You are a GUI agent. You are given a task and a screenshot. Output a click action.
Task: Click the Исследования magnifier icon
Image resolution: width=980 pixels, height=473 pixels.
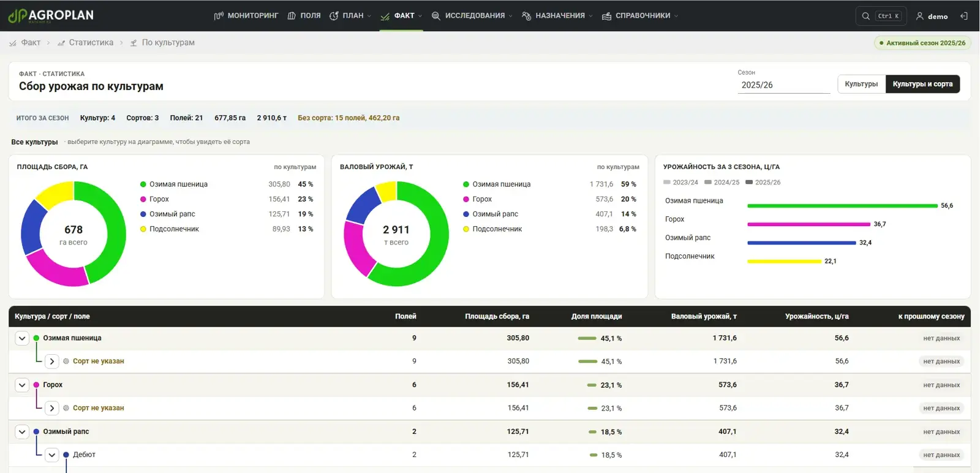pyautogui.click(x=435, y=16)
